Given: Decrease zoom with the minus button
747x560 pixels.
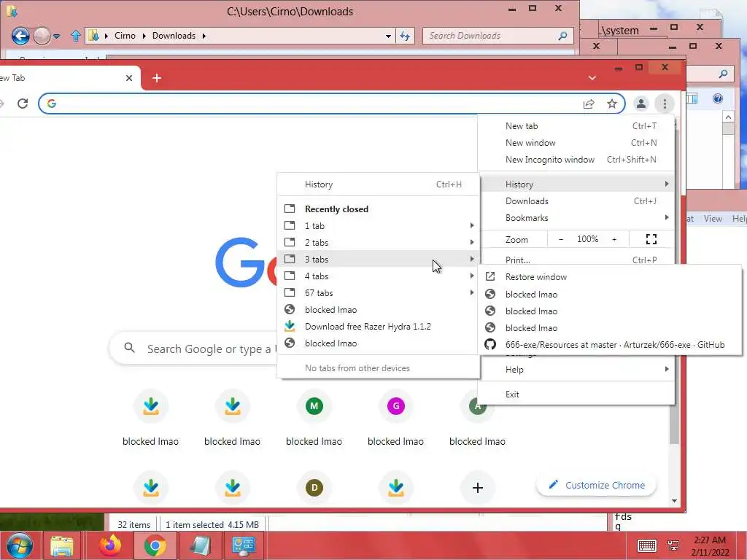Looking at the screenshot, I should pos(561,239).
